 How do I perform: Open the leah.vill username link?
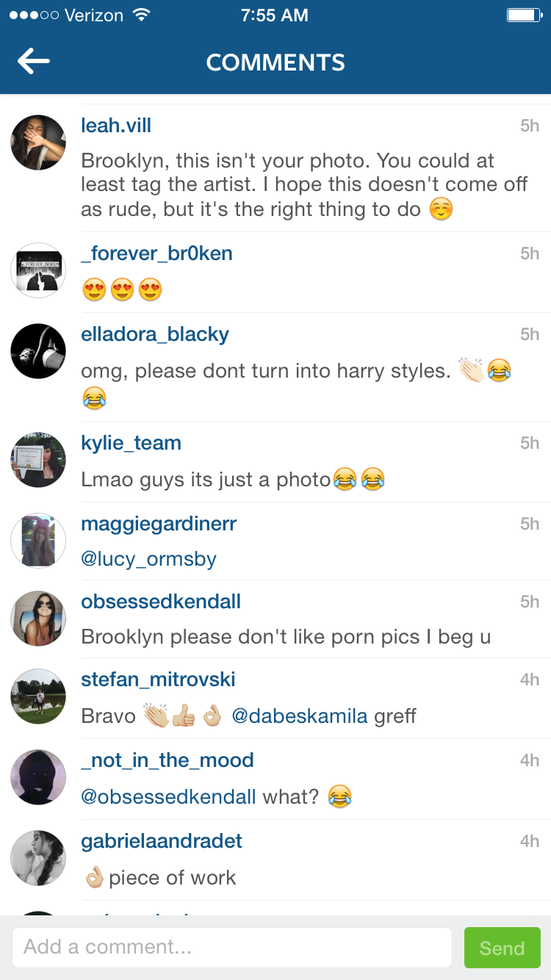point(116,126)
